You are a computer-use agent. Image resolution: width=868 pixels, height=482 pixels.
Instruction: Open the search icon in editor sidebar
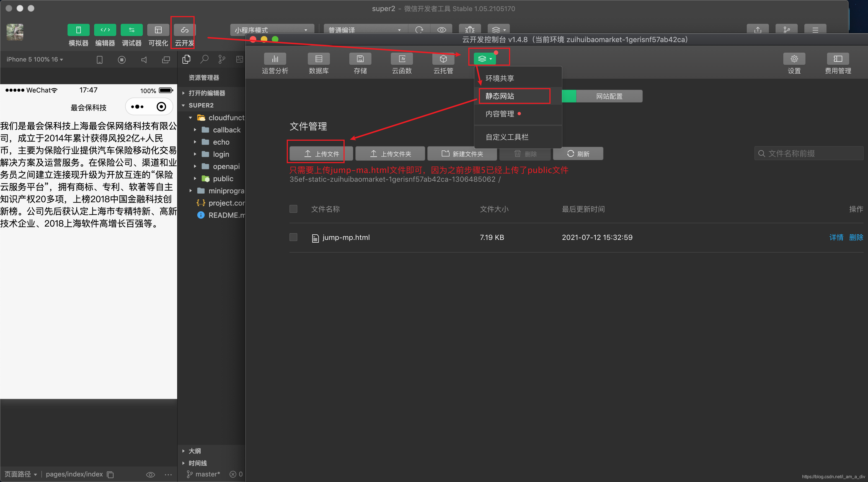[x=204, y=59]
